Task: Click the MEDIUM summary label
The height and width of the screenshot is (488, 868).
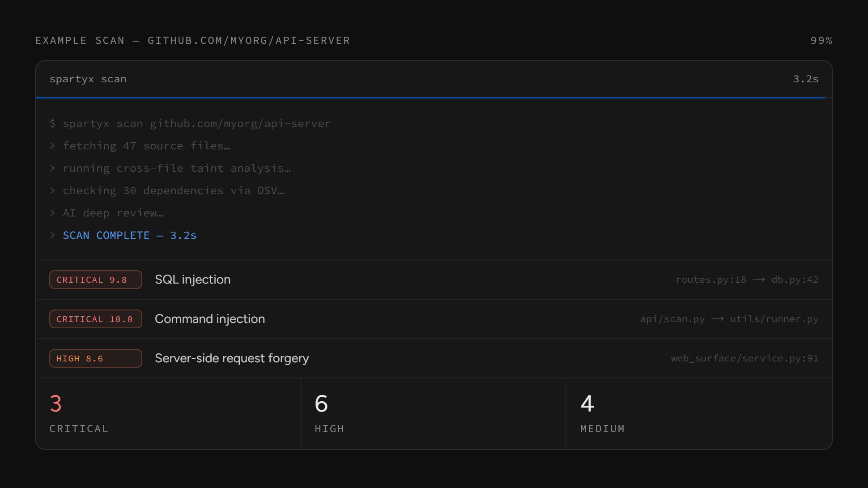Action: (x=602, y=429)
